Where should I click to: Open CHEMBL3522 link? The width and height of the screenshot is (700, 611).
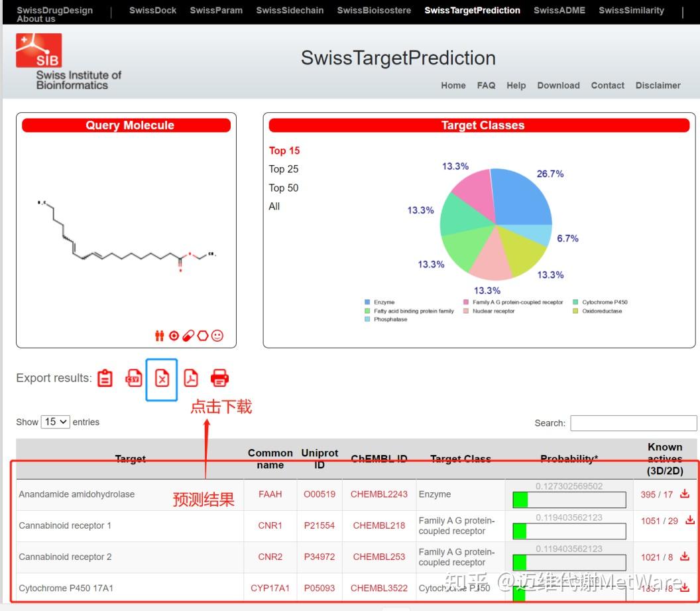click(x=379, y=588)
